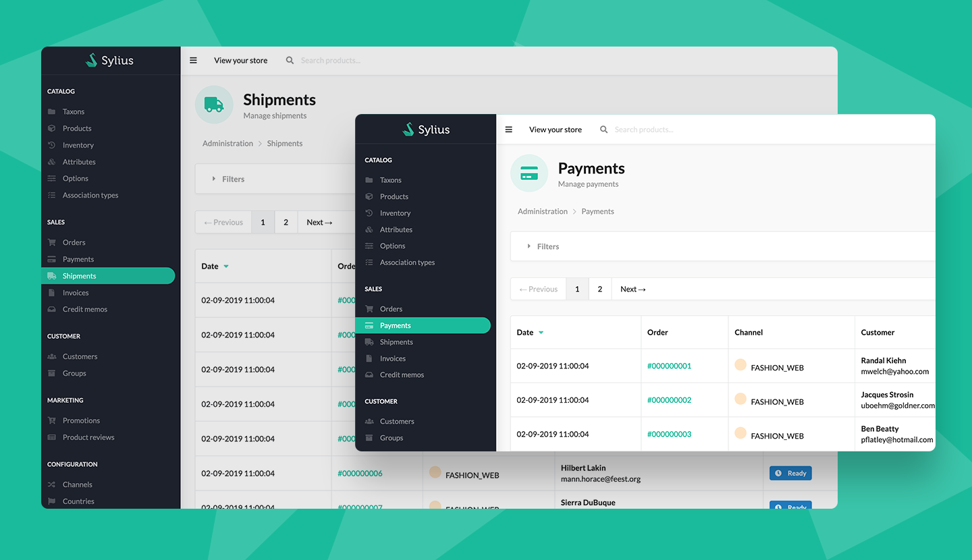The height and width of the screenshot is (560, 972).
Task: Click the Sylius logo in Shipments window sidebar
Action: [110, 60]
